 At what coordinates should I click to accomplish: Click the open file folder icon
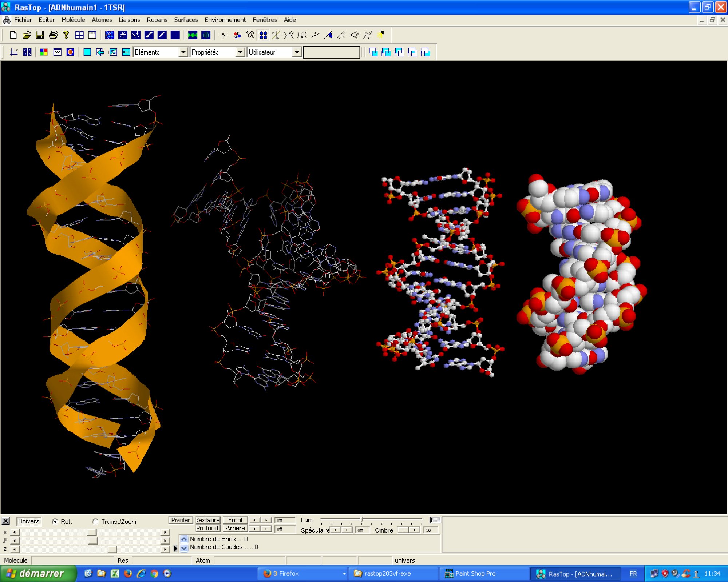point(26,35)
